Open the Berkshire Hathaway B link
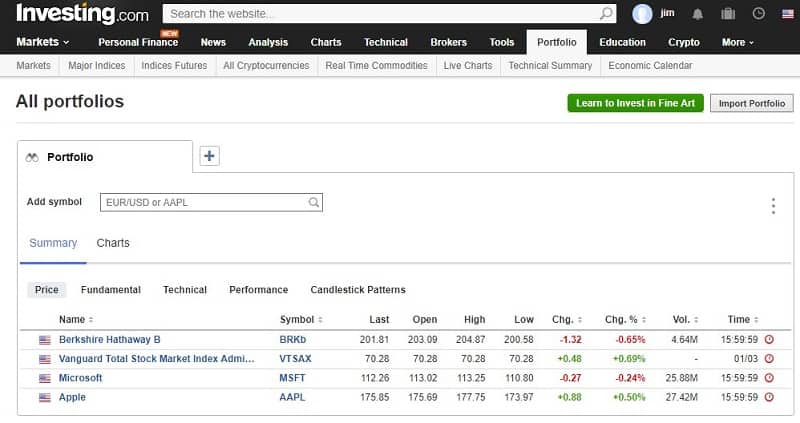Viewport: 800px width, 423px height. click(109, 340)
